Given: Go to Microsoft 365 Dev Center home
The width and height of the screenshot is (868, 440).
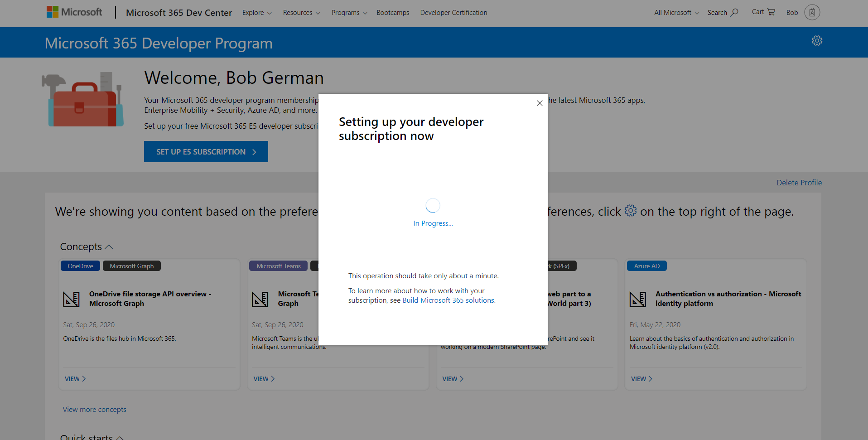Looking at the screenshot, I should pos(179,13).
